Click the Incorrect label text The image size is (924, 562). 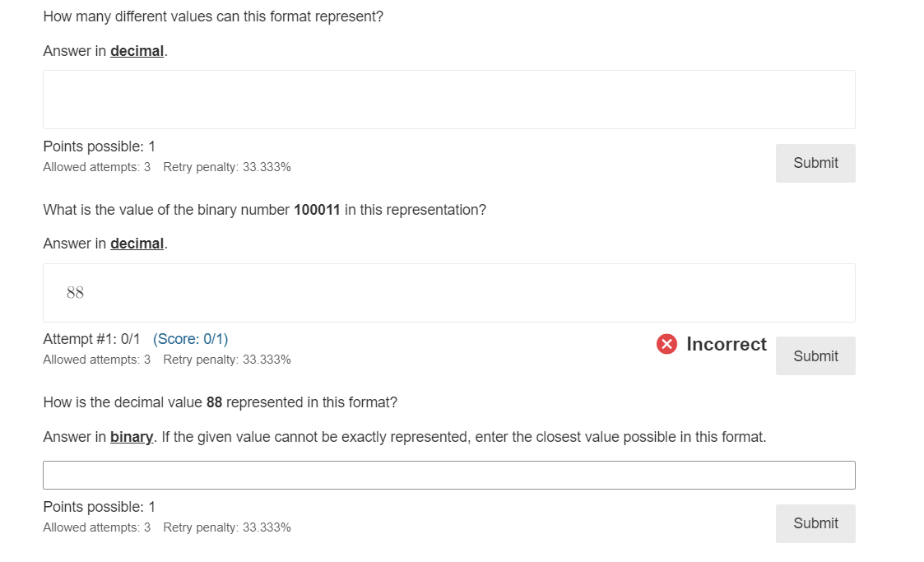[724, 344]
